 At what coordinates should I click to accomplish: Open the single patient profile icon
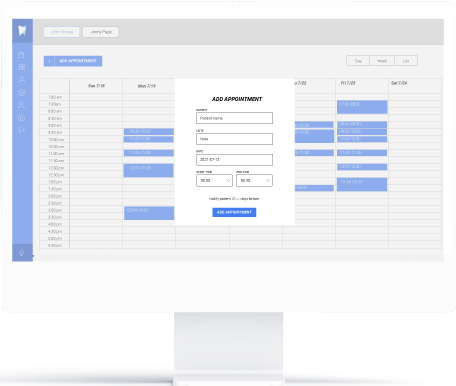pos(22,79)
